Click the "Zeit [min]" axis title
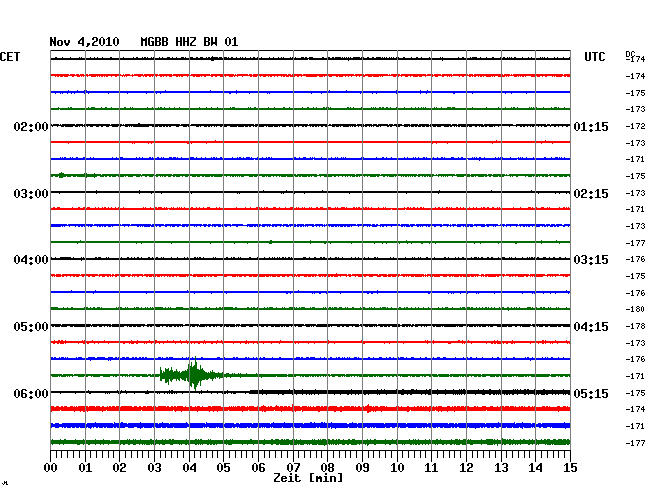 (308, 478)
